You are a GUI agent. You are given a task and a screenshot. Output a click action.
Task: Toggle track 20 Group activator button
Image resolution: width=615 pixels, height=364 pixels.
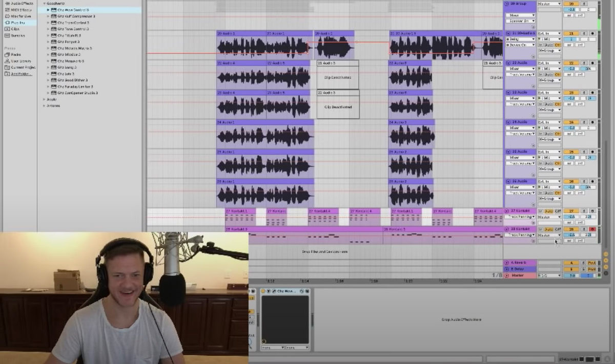pyautogui.click(x=571, y=4)
